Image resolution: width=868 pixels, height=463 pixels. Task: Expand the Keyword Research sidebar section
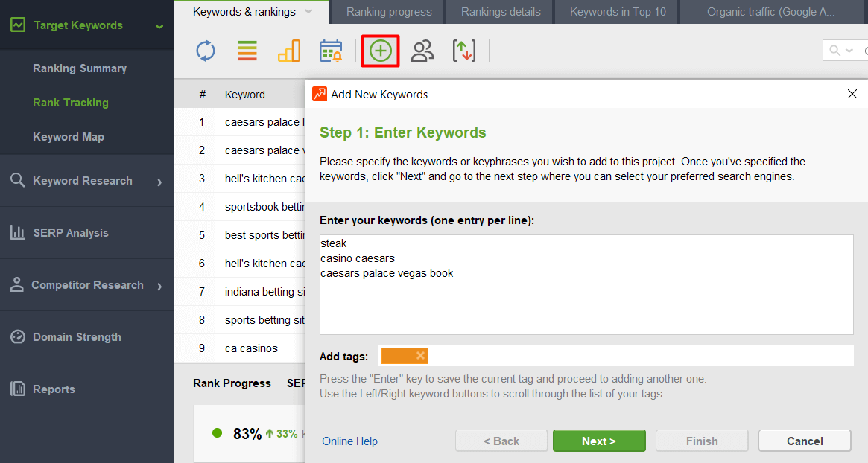159,181
